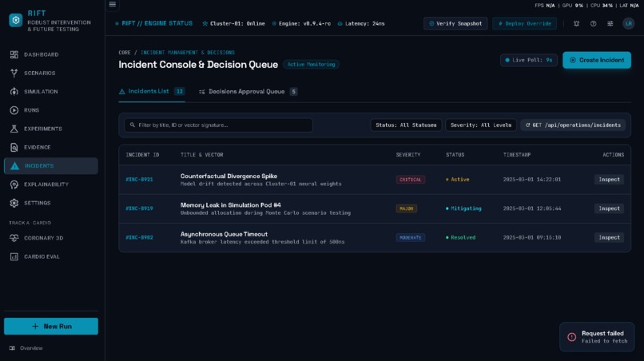The height and width of the screenshot is (361, 644).
Task: Click the MAJOR severity badge
Action: [406, 208]
